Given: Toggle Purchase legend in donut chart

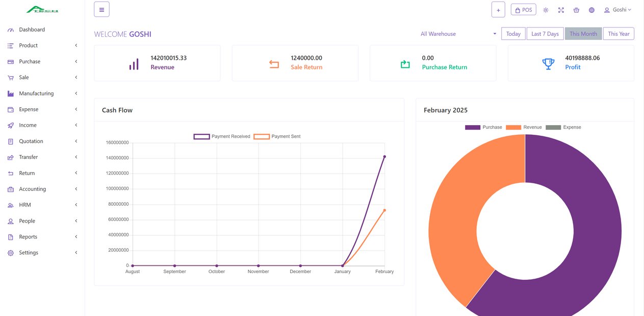Looking at the screenshot, I should pos(483,127).
